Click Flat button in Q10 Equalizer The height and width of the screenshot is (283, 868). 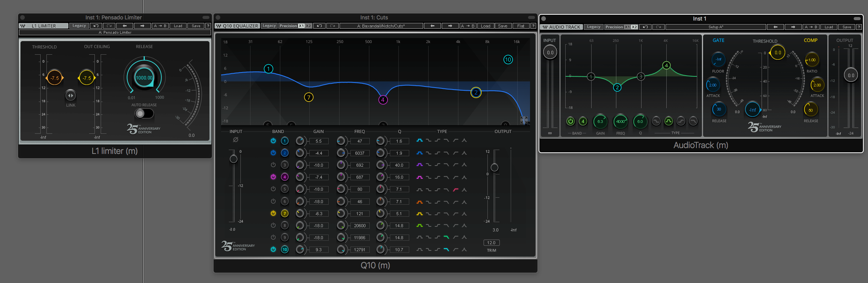coord(521,26)
